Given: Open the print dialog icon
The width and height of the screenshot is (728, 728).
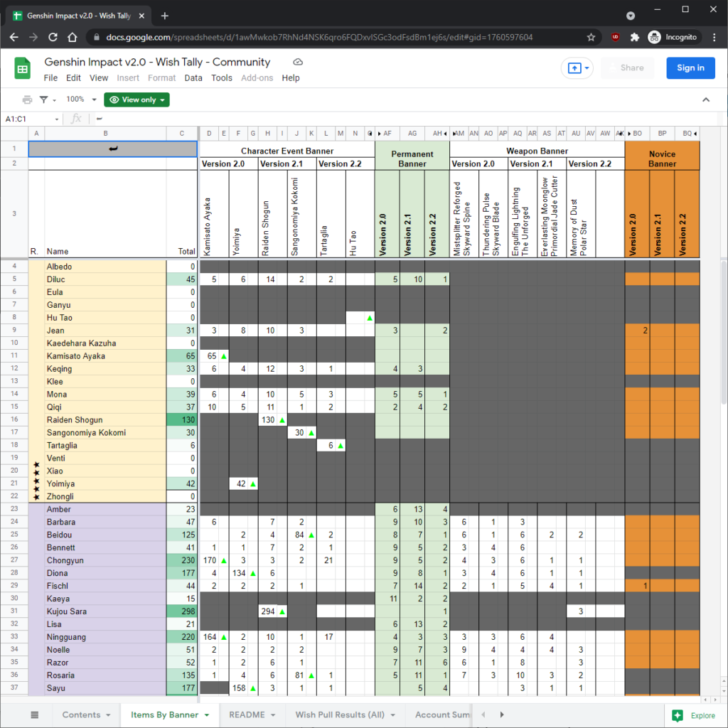Looking at the screenshot, I should 27,100.
